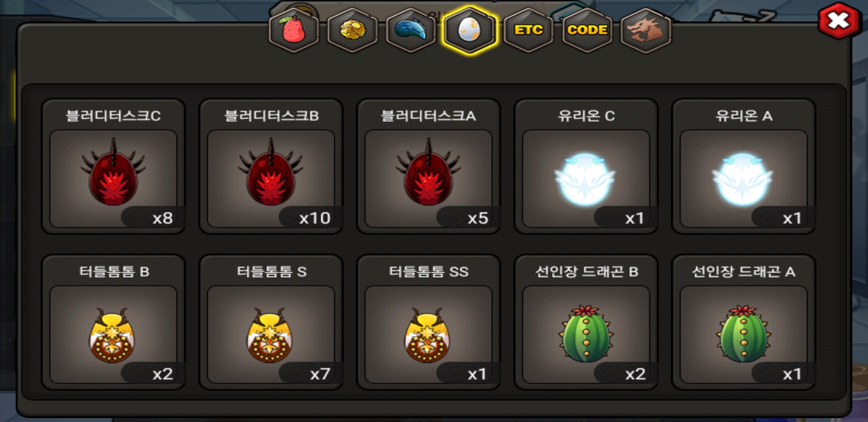Select the glowing 유리온 C egg
868x422 pixels.
coord(585,179)
